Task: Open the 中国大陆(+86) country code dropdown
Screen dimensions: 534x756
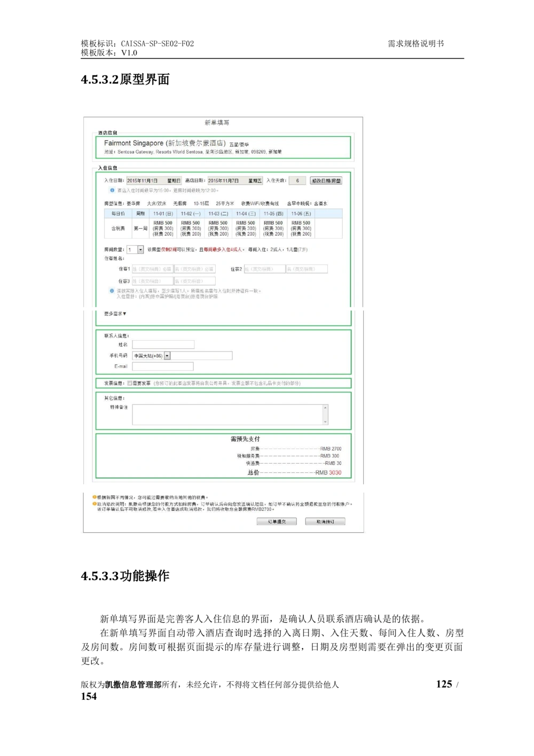Action: [x=167, y=356]
